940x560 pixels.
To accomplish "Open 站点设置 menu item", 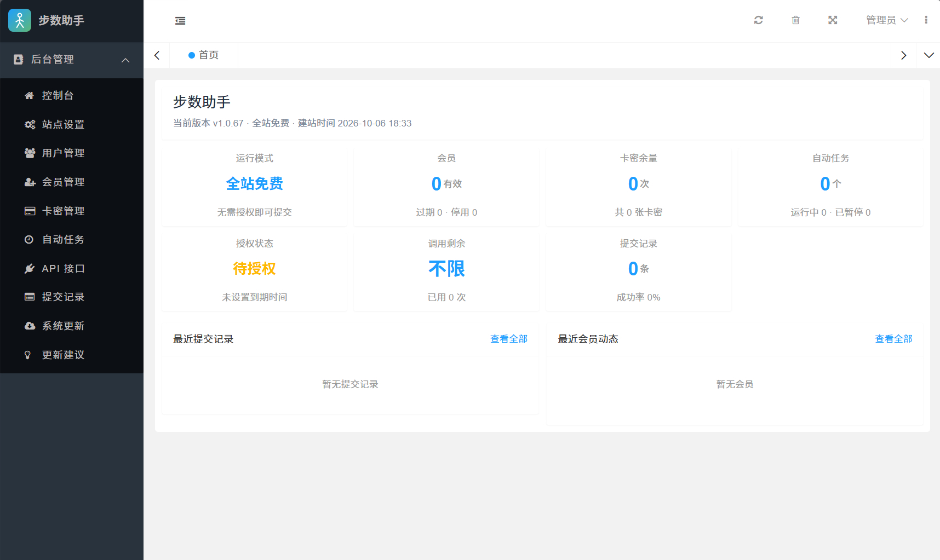I will [x=72, y=124].
